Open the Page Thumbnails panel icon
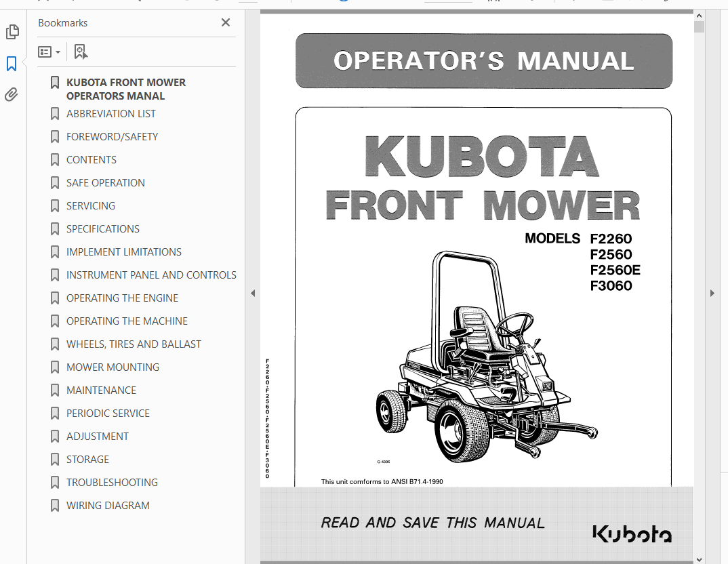 (12, 32)
